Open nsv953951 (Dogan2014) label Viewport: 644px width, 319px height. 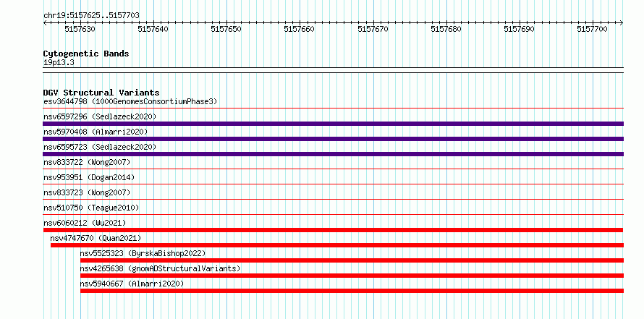coord(89,177)
